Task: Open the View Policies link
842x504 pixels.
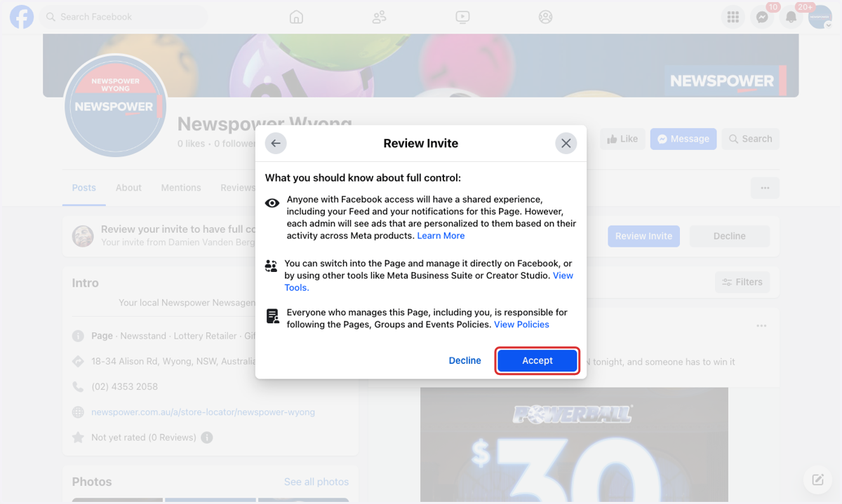Action: pos(521,325)
